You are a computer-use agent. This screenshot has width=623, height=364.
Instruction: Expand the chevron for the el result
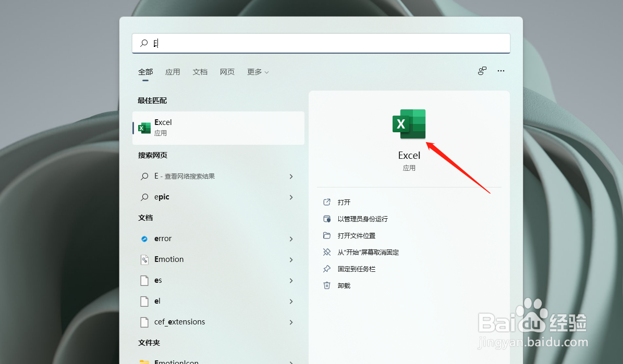tap(291, 302)
